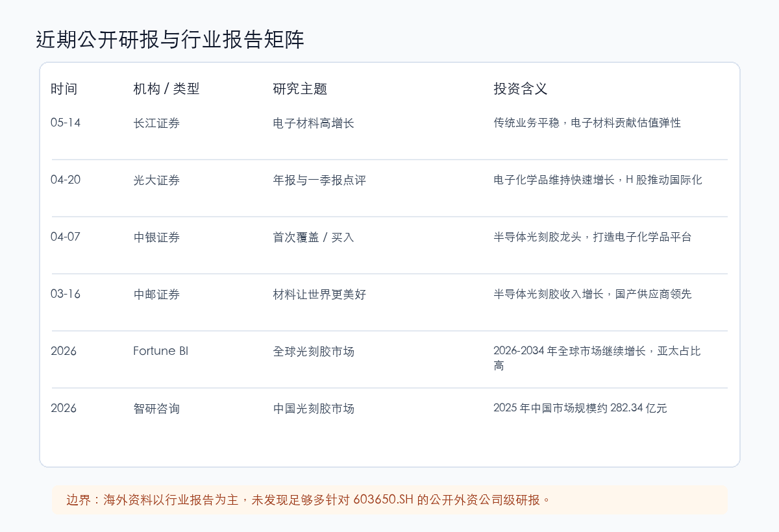The height and width of the screenshot is (532, 779).
Task: Click the 投资含义 column header
Action: (x=521, y=89)
